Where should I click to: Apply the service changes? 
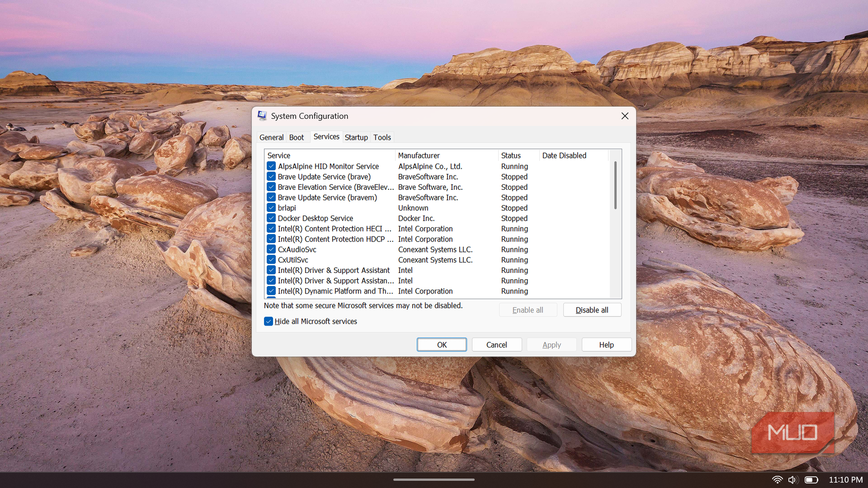tap(551, 344)
